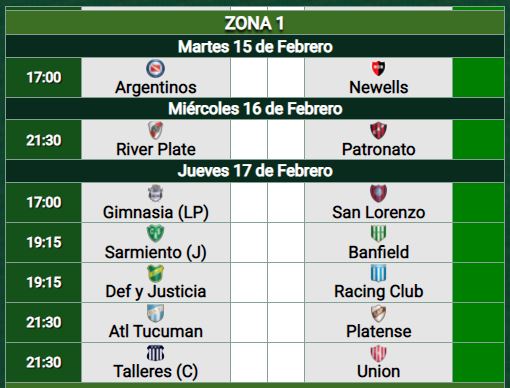510x388 pixels.
Task: Select the Talleres (C) crest
Action: 155,353
